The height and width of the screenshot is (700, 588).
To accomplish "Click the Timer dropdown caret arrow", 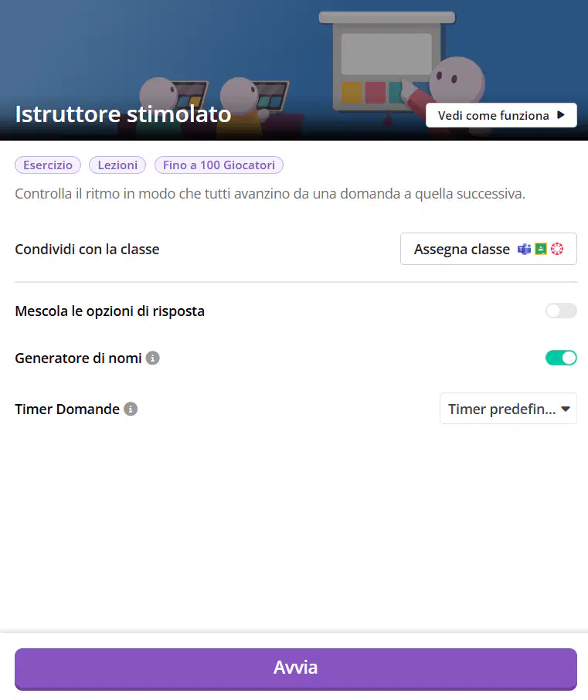I will (x=566, y=409).
